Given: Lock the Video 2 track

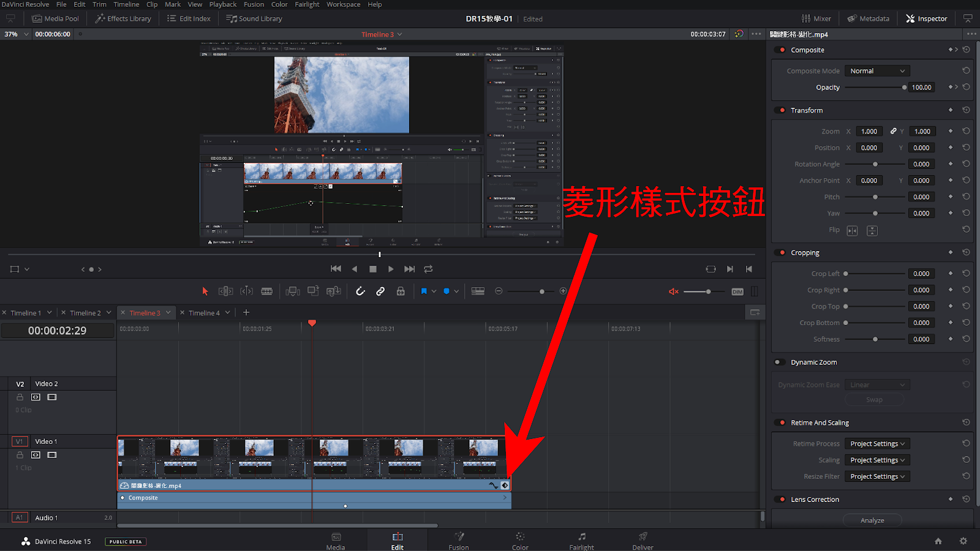Looking at the screenshot, I should click(x=20, y=397).
